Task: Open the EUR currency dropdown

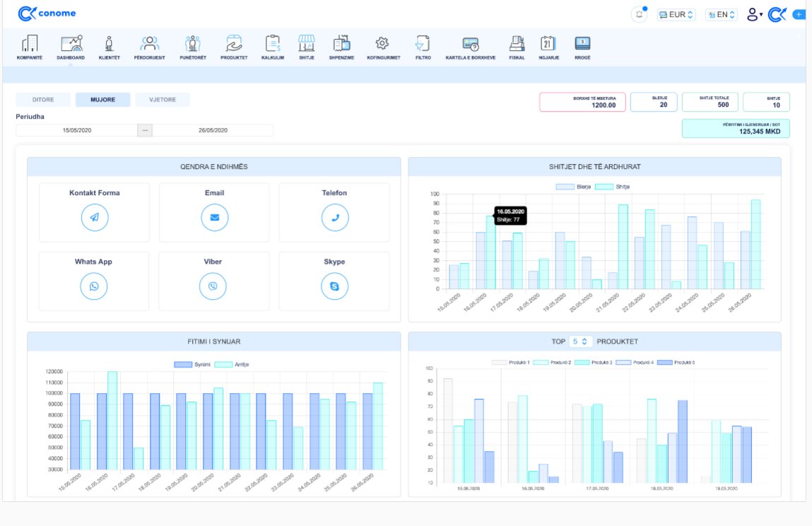Action: [676, 14]
